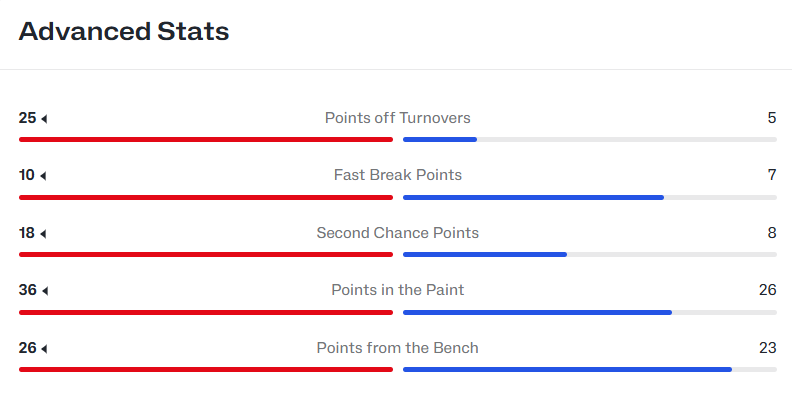The width and height of the screenshot is (792, 396).
Task: Click the Advanced Stats heading
Action: pyautogui.click(x=124, y=31)
